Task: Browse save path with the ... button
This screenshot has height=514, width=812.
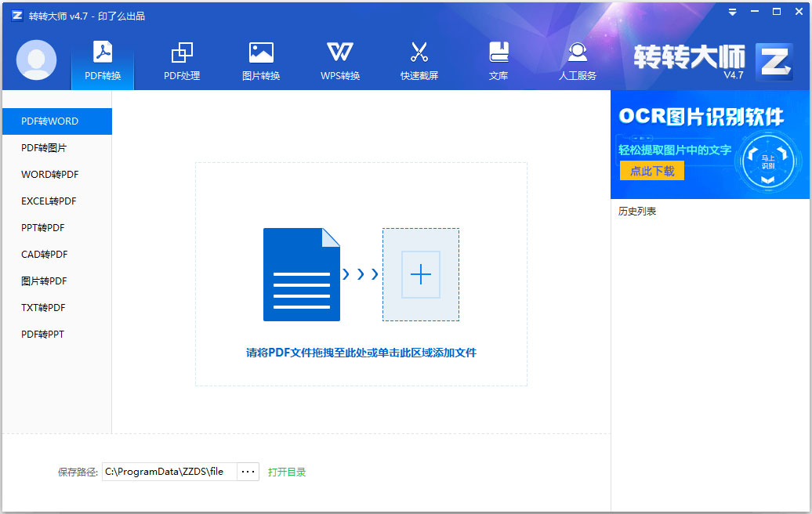Action: pyautogui.click(x=248, y=472)
